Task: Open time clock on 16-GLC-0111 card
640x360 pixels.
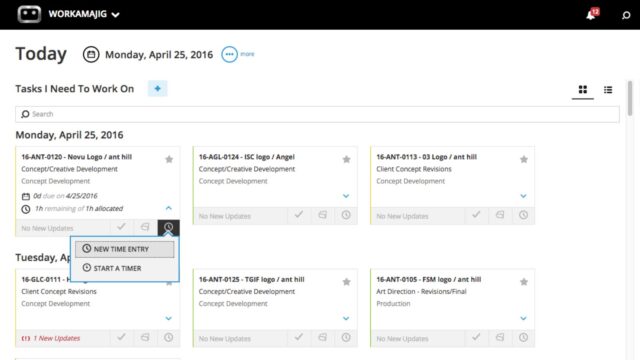Action: [169, 337]
